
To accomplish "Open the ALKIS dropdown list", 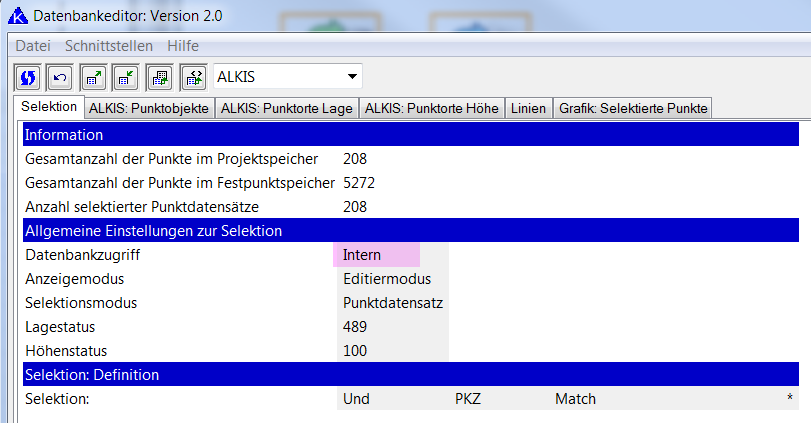I will pyautogui.click(x=351, y=77).
